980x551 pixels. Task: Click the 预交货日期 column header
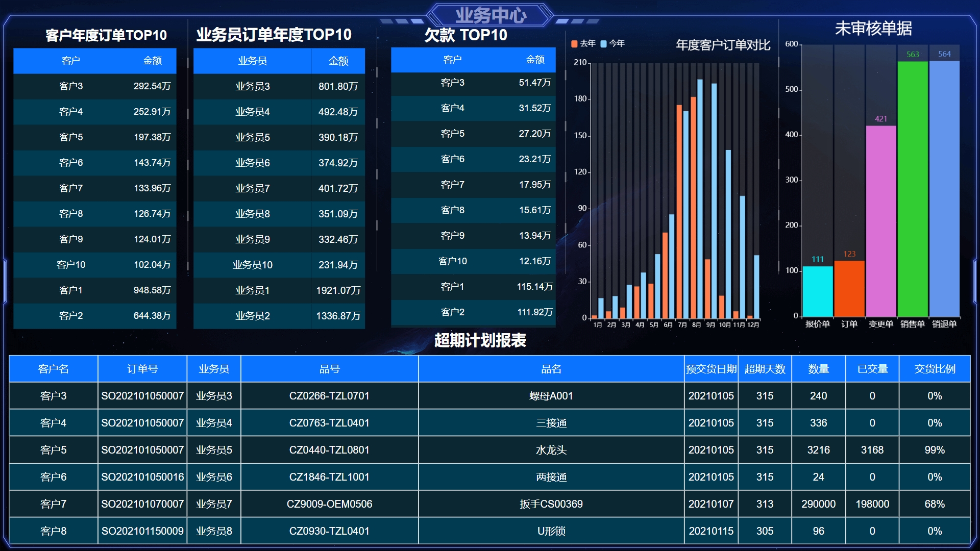coord(711,369)
